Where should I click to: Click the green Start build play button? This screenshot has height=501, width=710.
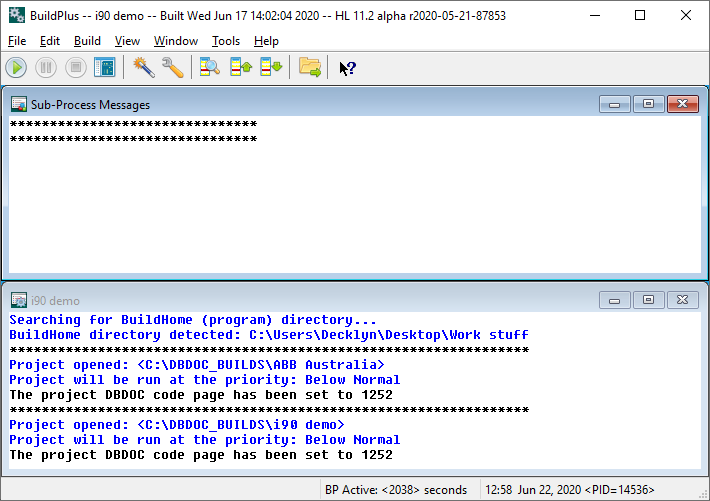tap(16, 68)
